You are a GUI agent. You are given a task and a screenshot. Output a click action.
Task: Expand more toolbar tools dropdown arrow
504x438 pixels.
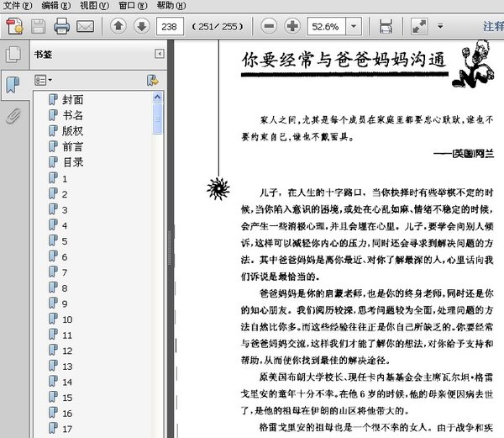(x=440, y=26)
